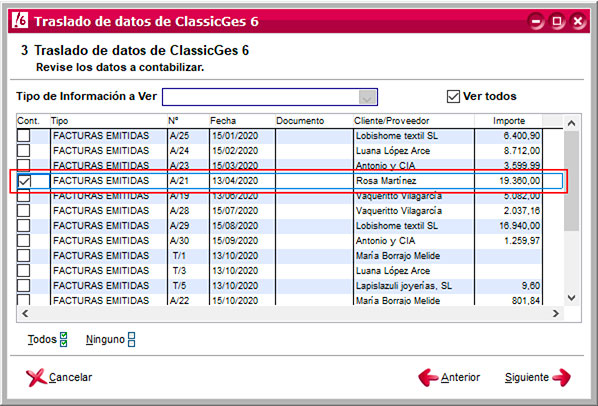Viewport: 598px width, 406px height.
Task: Click the green checkmarks icon next to Todos
Action: (x=64, y=339)
